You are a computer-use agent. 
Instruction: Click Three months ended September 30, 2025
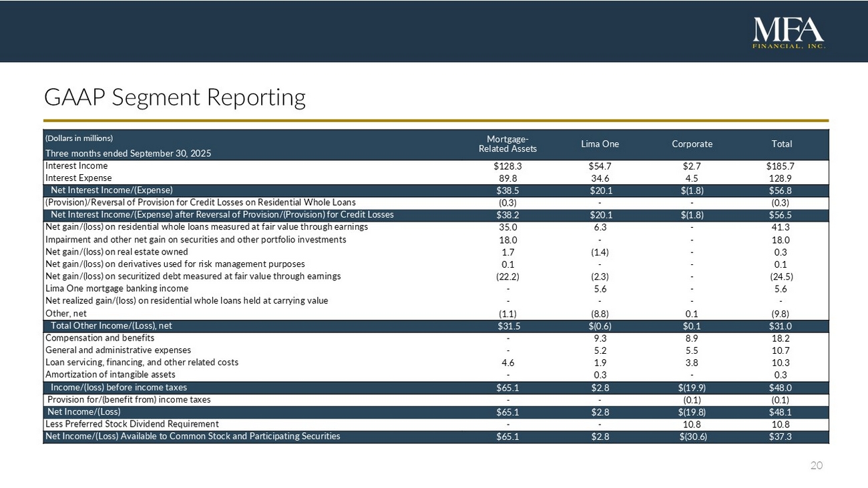[x=128, y=154]
